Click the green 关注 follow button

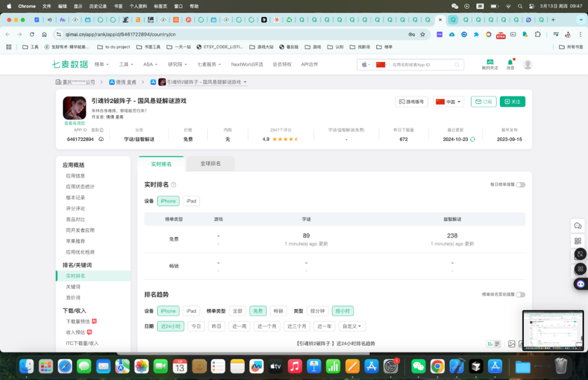512,102
